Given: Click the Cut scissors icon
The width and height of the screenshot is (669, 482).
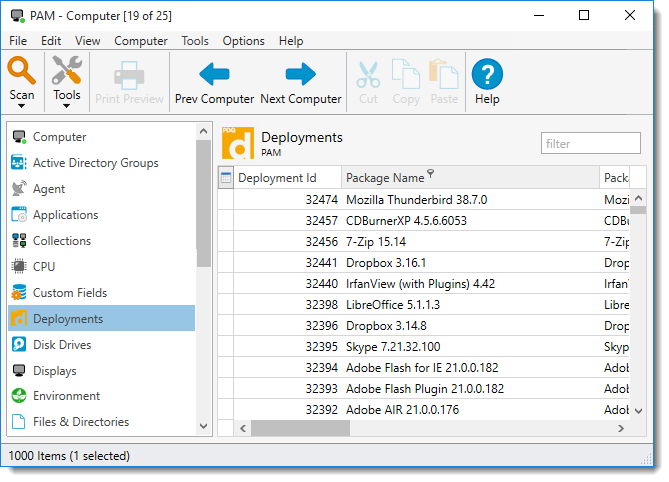Looking at the screenshot, I should pyautogui.click(x=368, y=75).
